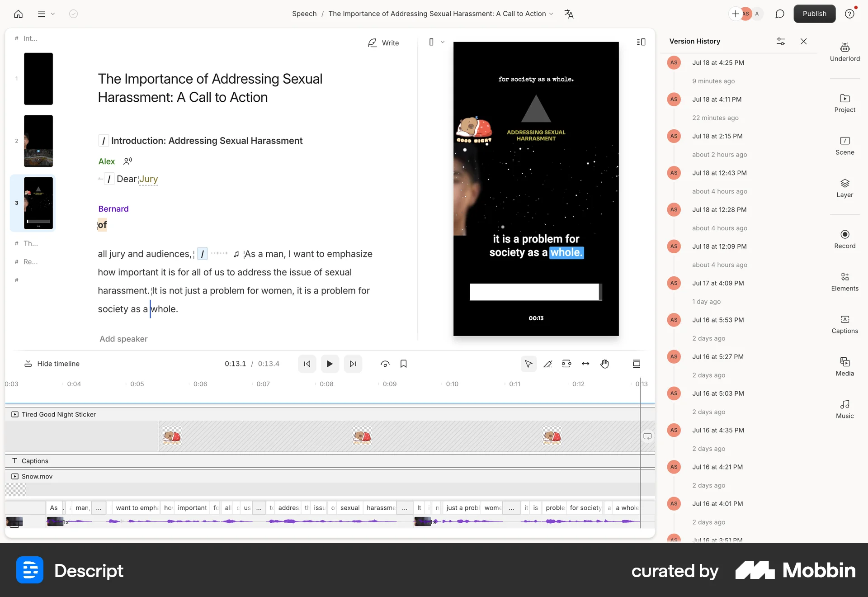Viewport: 868px width, 597px height.
Task: Open the translation language icon in header
Action: 569,14
